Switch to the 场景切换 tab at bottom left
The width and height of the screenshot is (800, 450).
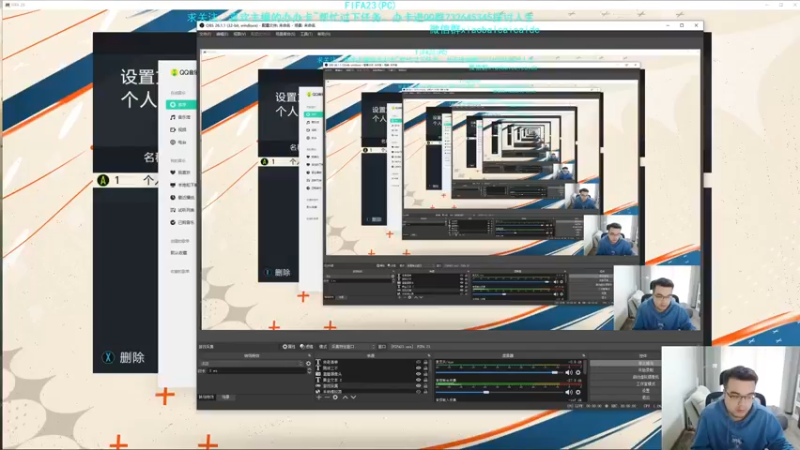tap(206, 397)
